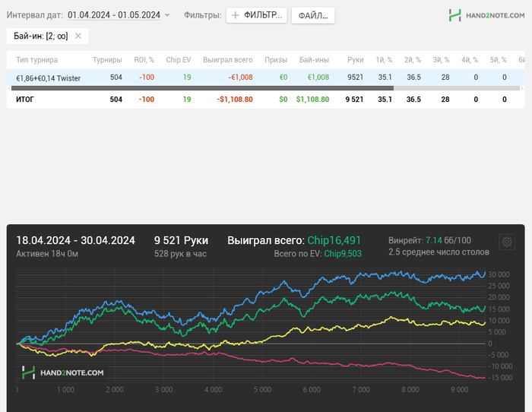Open chart settings gear icon
Image resolution: width=532 pixels, height=412 pixels.
[x=506, y=242]
